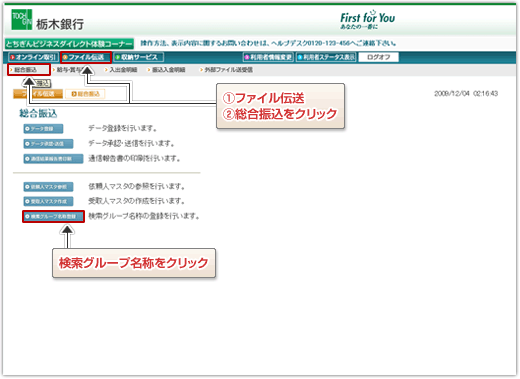
Task: Select the 外部ファイル送受信 submenu item
Action: tap(226, 70)
